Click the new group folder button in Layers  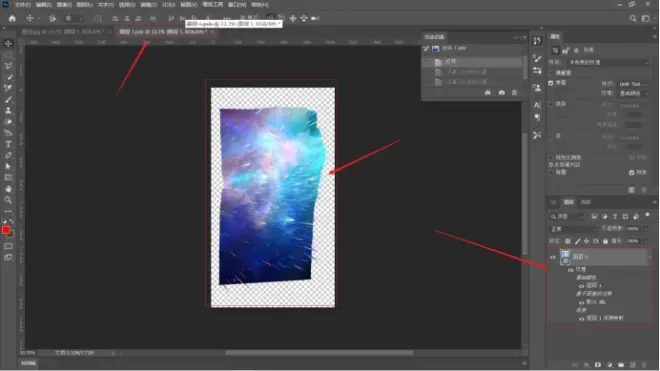[x=621, y=365]
